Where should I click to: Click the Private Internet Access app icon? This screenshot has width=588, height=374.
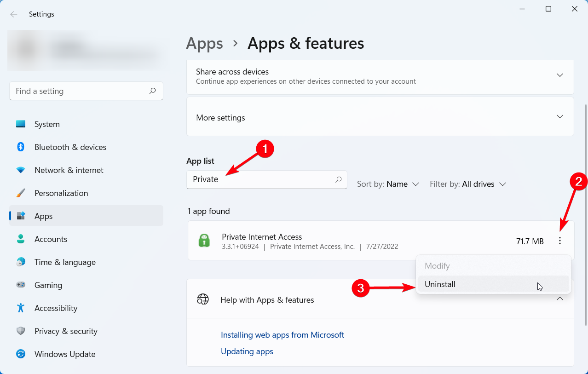[x=204, y=241]
